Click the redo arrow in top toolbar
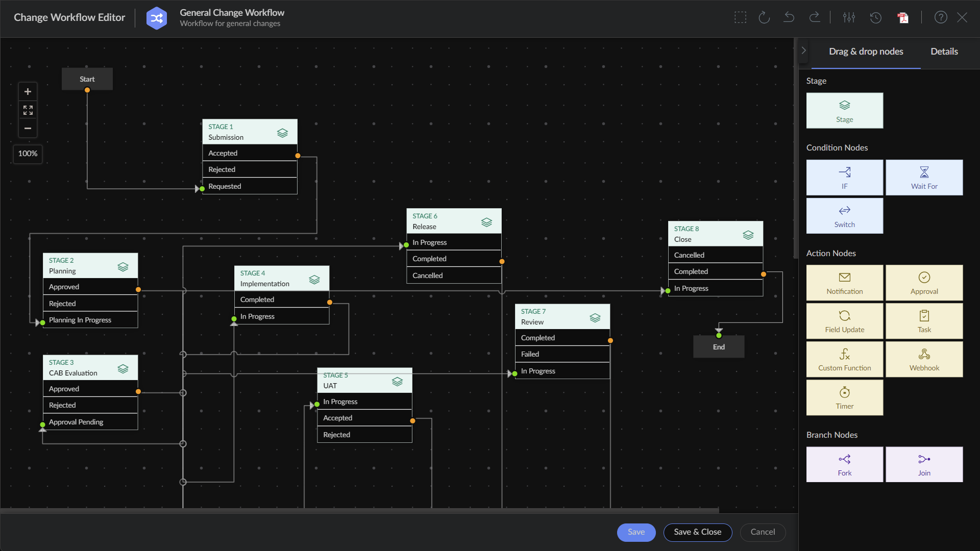The image size is (980, 551). click(x=815, y=17)
